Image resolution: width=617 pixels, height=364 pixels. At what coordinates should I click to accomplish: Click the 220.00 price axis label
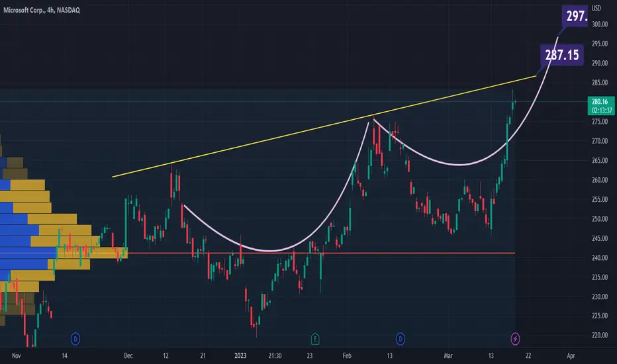(x=600, y=336)
